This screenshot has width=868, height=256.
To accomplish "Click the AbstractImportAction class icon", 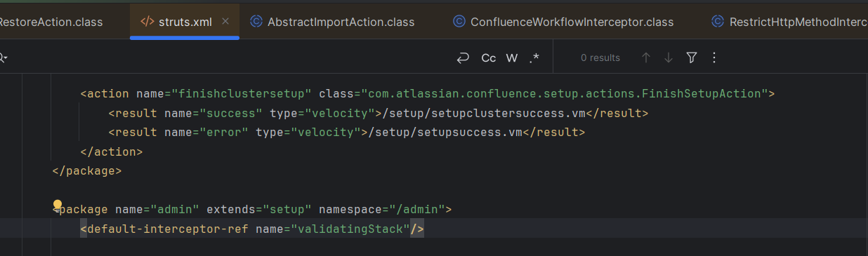I will [256, 22].
